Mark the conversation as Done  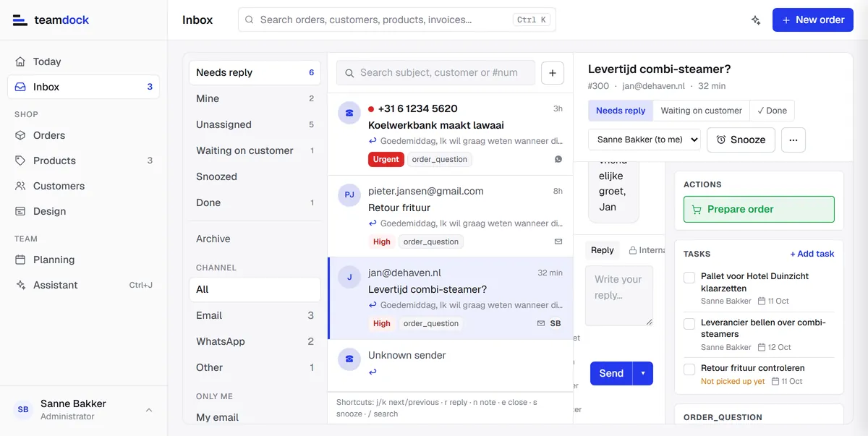[772, 111]
